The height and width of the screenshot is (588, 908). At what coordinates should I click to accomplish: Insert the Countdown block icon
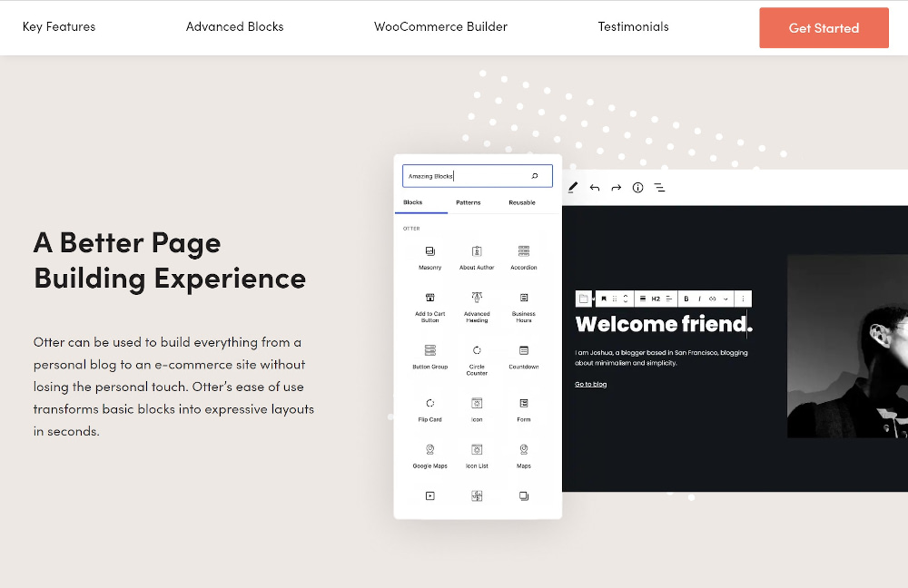pyautogui.click(x=524, y=350)
